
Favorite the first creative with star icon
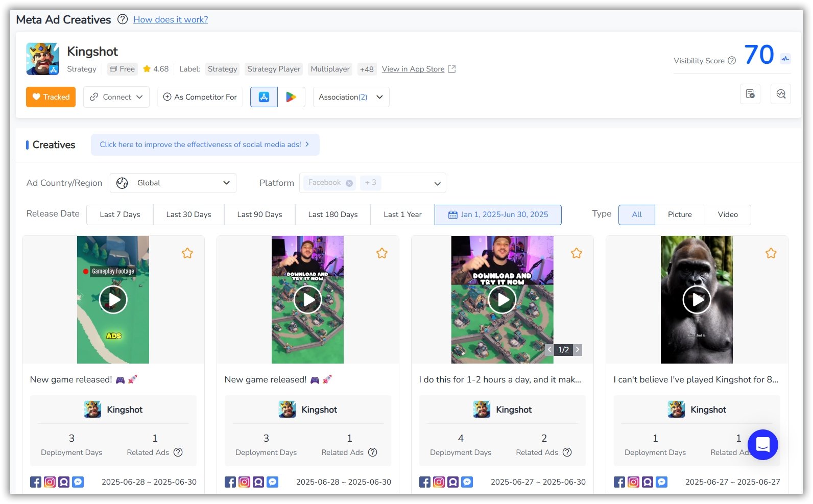(x=187, y=253)
